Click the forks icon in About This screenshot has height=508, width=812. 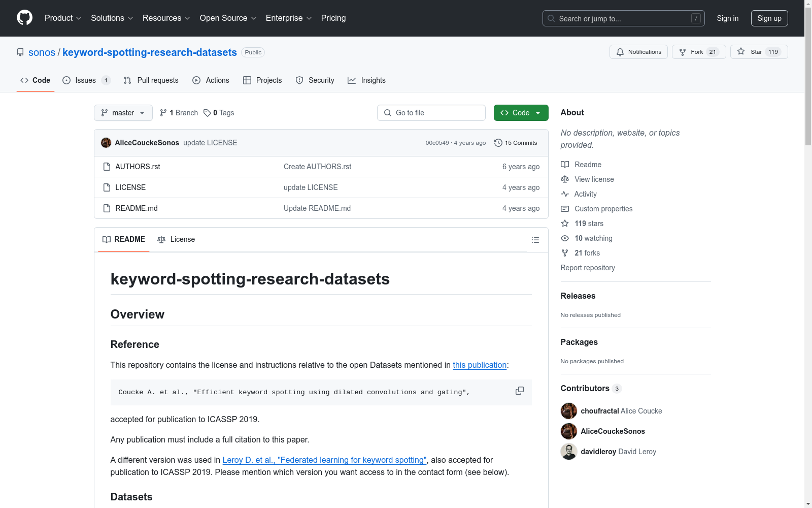(x=565, y=253)
